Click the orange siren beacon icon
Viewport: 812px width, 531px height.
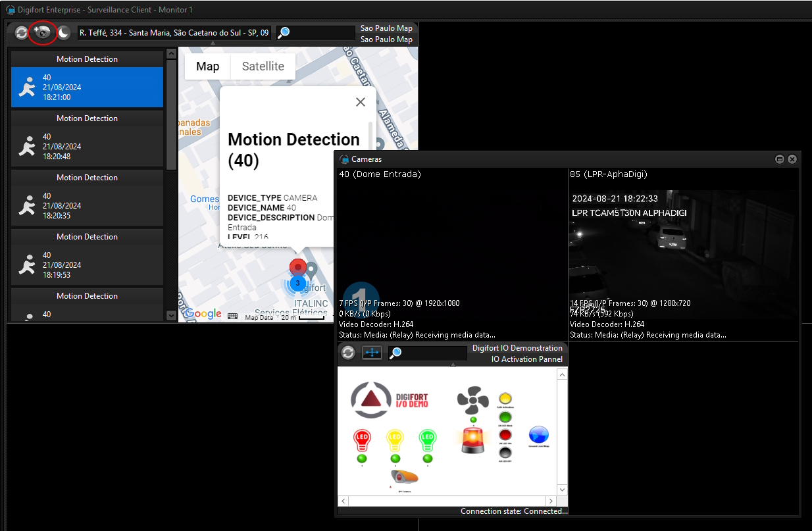472,440
